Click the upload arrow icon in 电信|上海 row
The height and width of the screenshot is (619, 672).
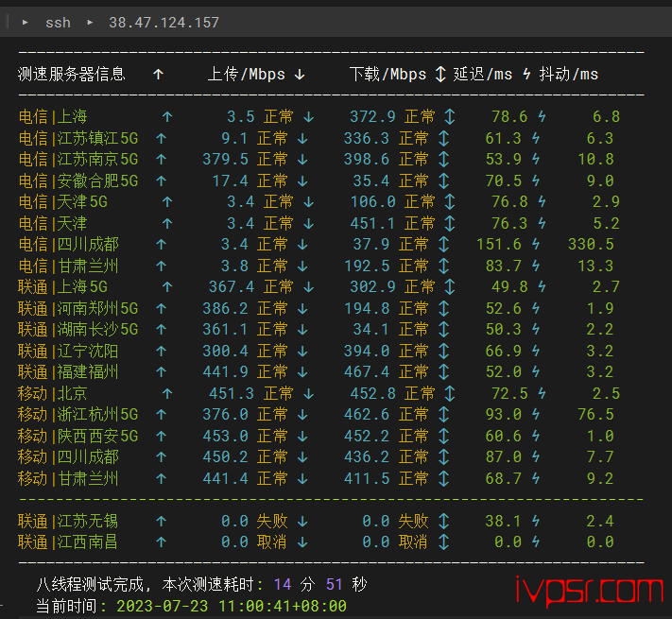pos(167,116)
